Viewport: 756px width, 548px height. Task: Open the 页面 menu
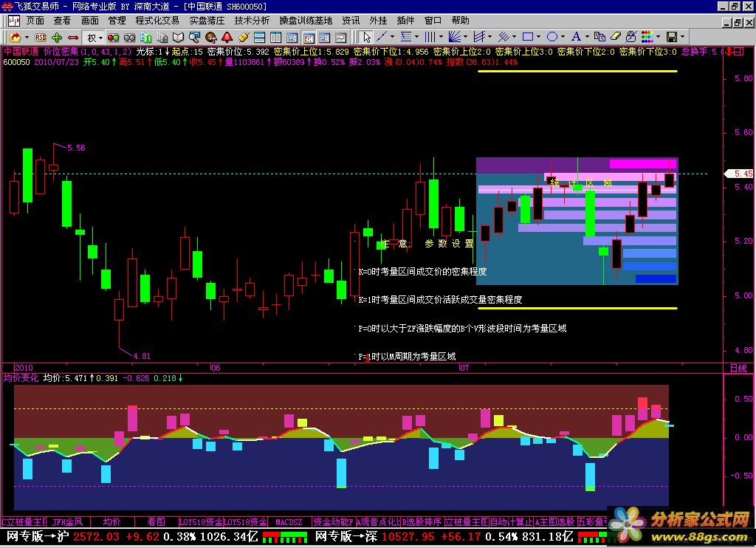pos(35,21)
